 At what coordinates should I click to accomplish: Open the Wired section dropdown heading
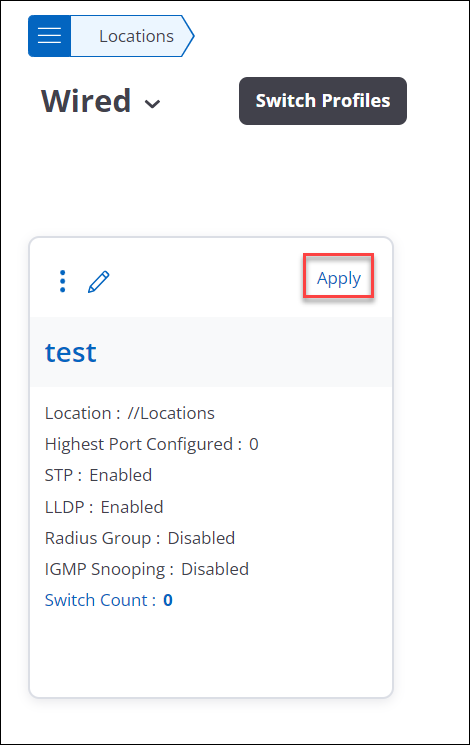101,101
